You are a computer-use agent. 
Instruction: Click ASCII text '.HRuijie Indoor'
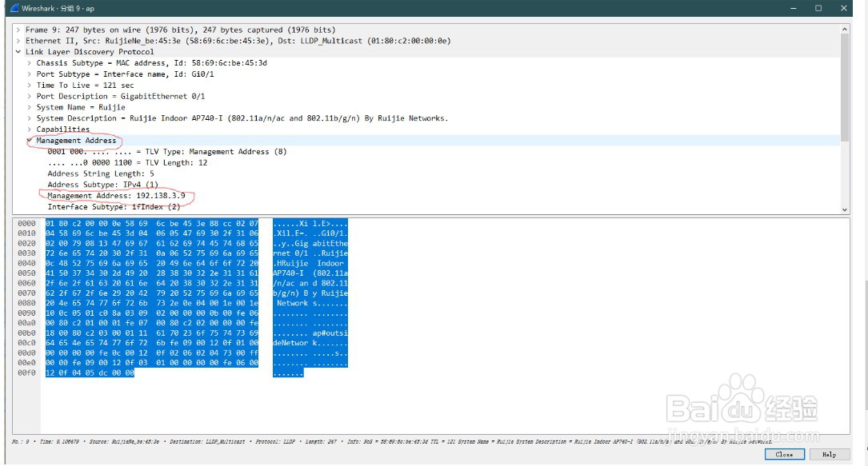tap(308, 263)
